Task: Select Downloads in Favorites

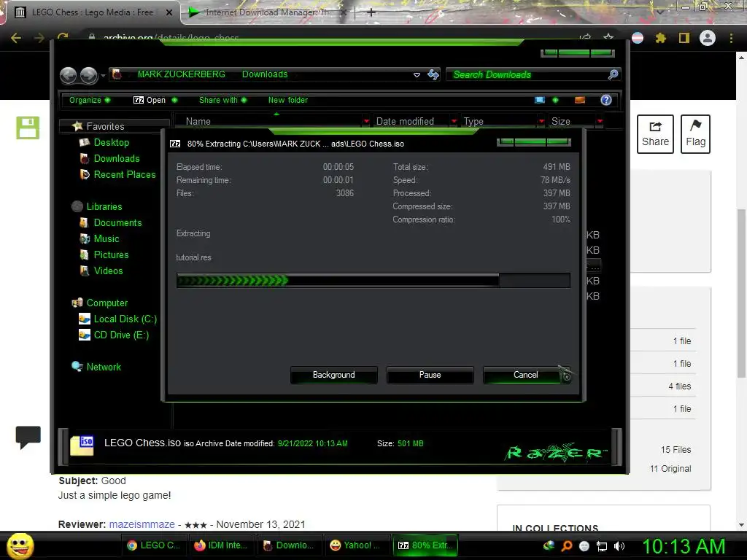Action: coord(117,158)
